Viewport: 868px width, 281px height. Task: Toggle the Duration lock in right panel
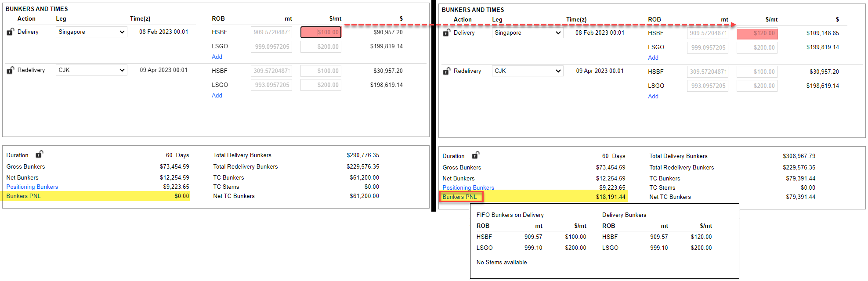(x=475, y=155)
